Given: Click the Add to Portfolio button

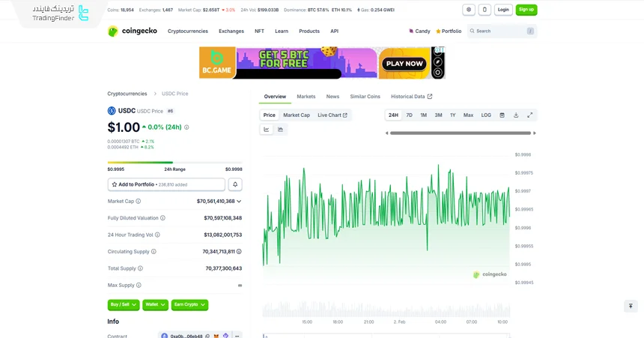Looking at the screenshot, I should point(166,184).
